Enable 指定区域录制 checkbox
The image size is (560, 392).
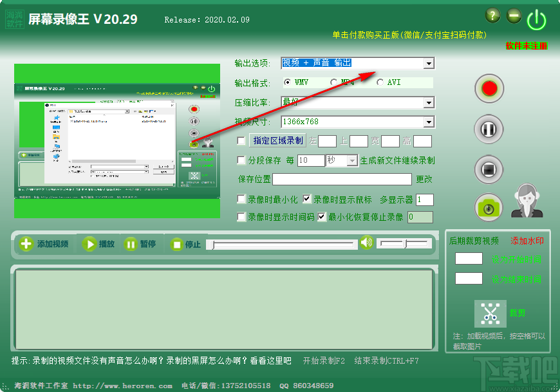(241, 141)
